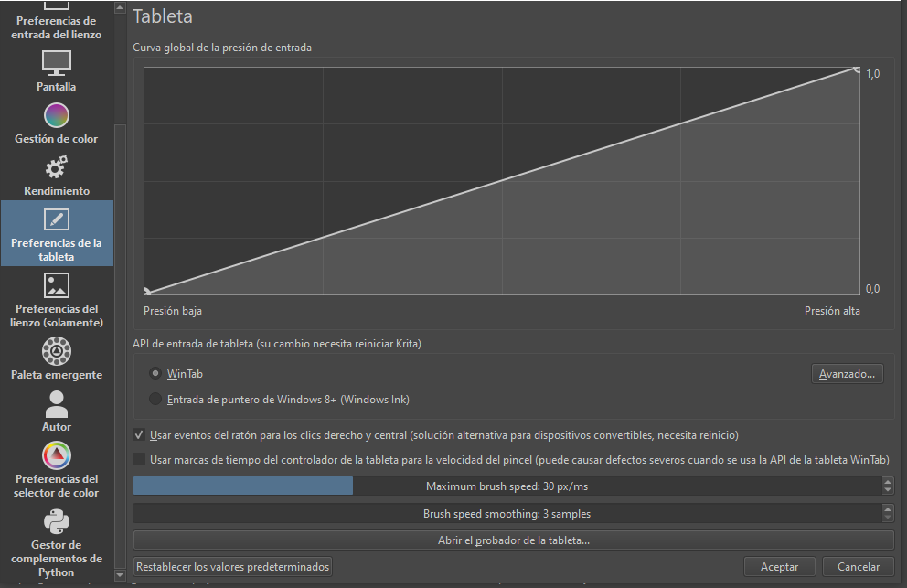Open color selector preferences icon
The width and height of the screenshot is (907, 588).
coord(56,456)
